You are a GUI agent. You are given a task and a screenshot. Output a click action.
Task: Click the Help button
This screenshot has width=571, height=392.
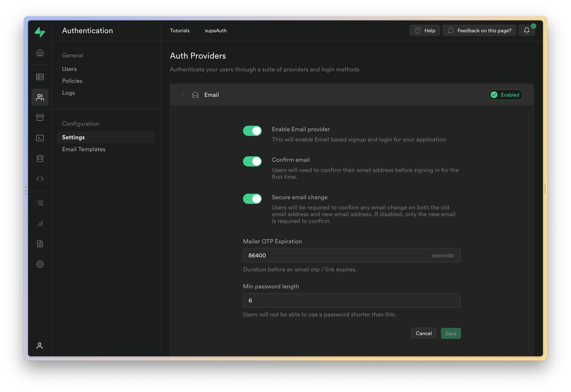[x=425, y=30]
